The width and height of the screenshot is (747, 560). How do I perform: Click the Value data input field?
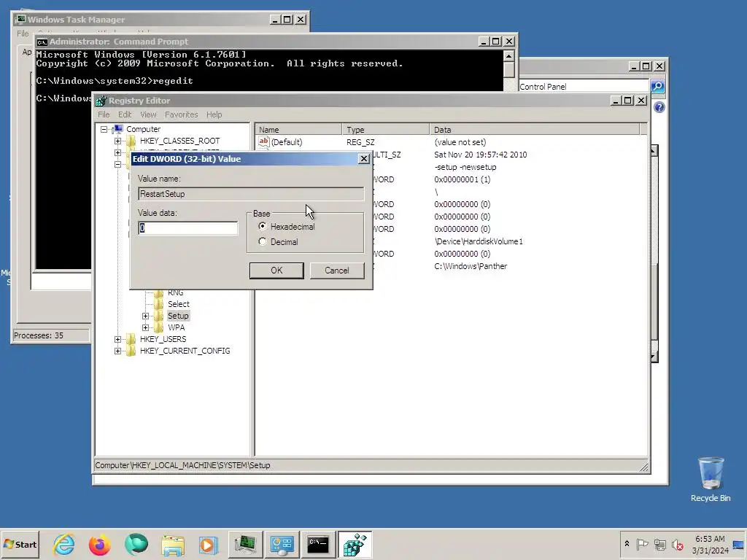click(187, 228)
